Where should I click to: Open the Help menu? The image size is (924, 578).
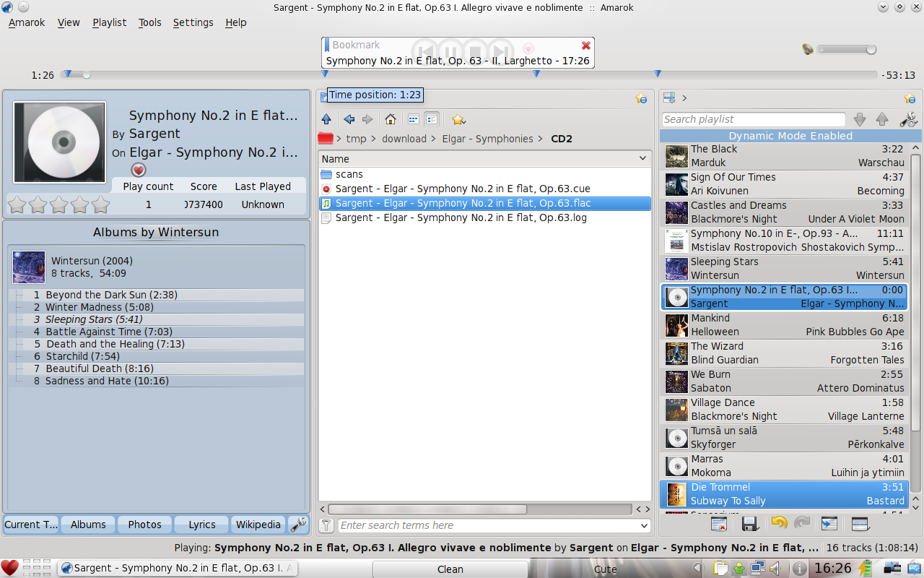236,22
